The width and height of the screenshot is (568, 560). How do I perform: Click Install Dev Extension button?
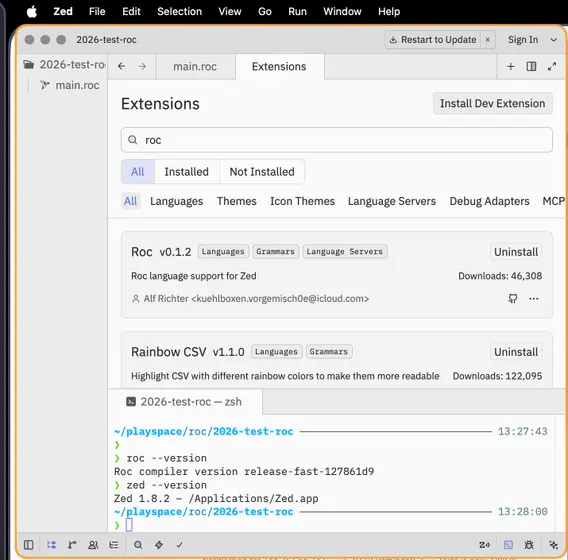pos(493,104)
